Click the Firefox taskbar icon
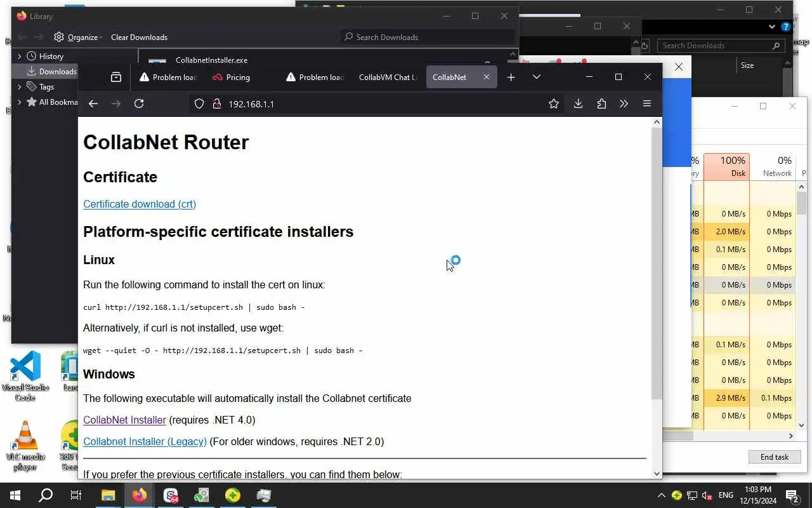 [x=140, y=495]
